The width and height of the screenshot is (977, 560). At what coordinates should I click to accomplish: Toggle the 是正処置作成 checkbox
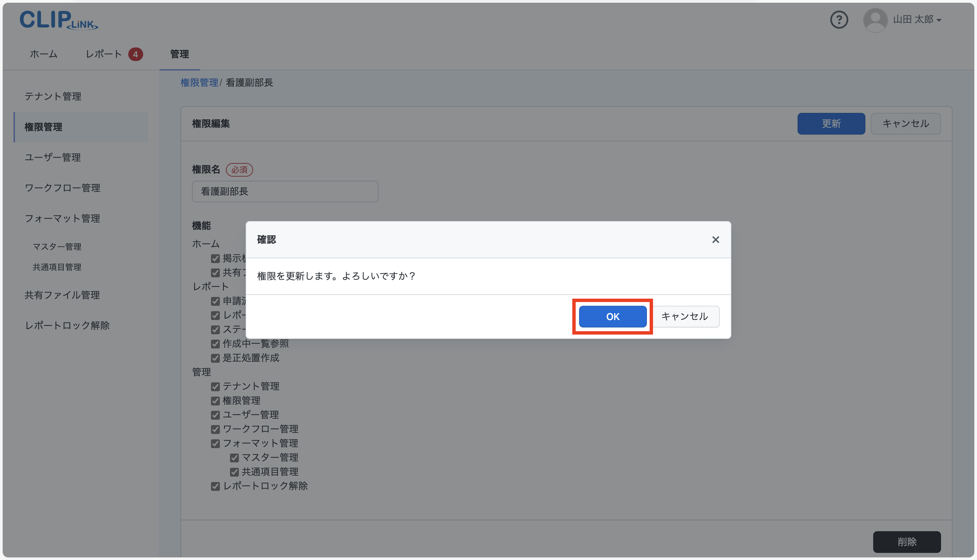click(x=215, y=358)
